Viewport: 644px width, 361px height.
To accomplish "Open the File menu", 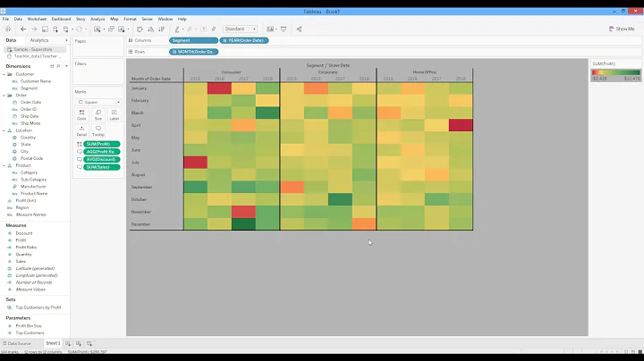I will [x=5, y=19].
